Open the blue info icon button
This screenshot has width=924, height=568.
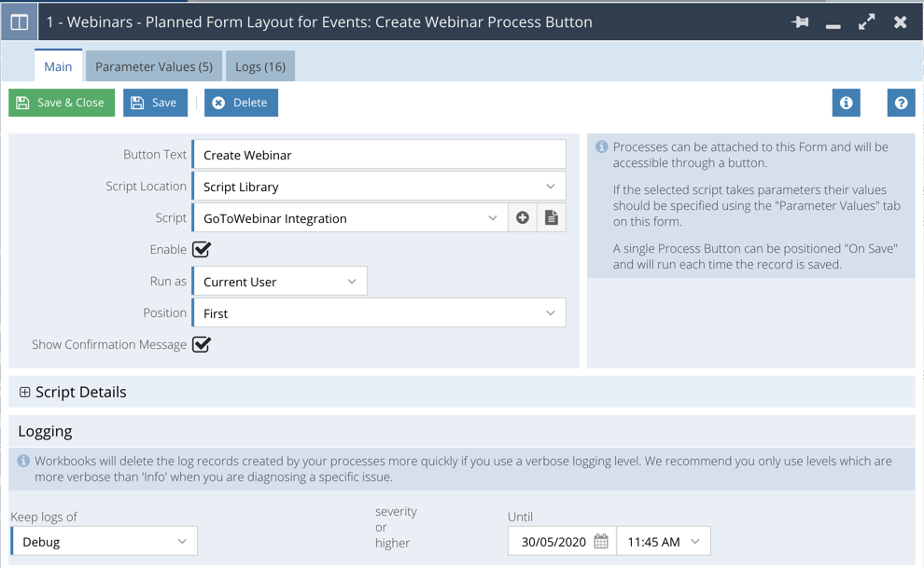tap(846, 103)
